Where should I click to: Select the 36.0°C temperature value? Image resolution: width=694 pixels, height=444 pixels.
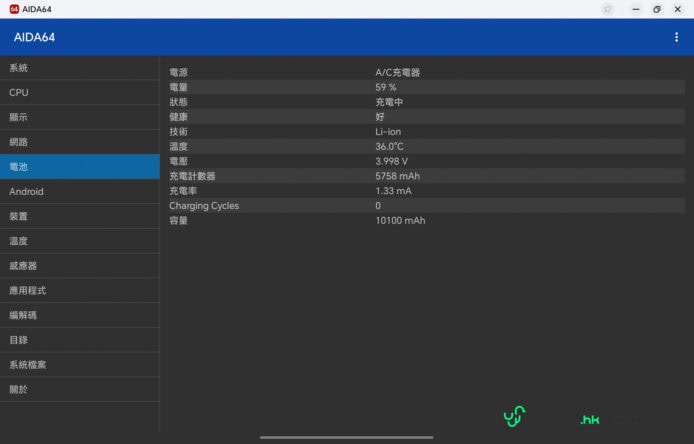point(389,147)
